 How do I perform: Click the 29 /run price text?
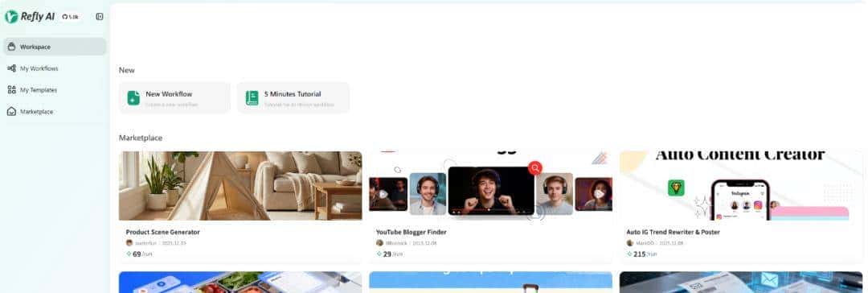coord(392,254)
